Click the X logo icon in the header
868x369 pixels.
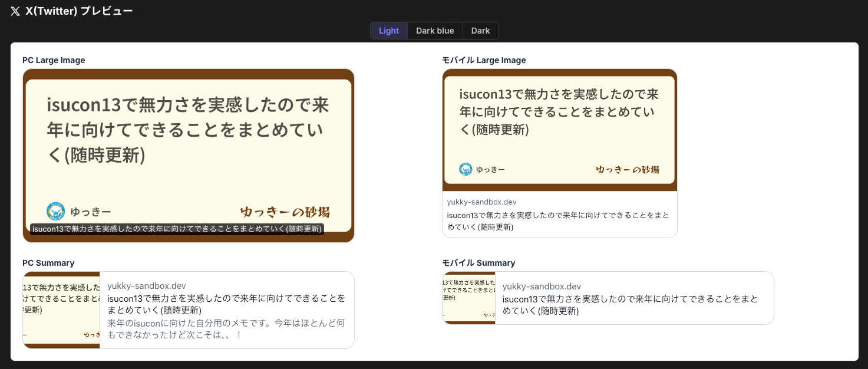pos(15,11)
